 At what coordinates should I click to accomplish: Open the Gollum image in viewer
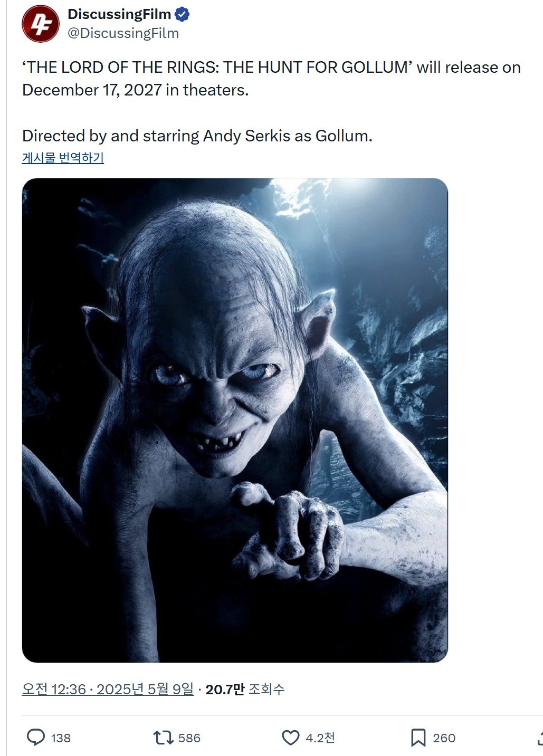pyautogui.click(x=235, y=420)
